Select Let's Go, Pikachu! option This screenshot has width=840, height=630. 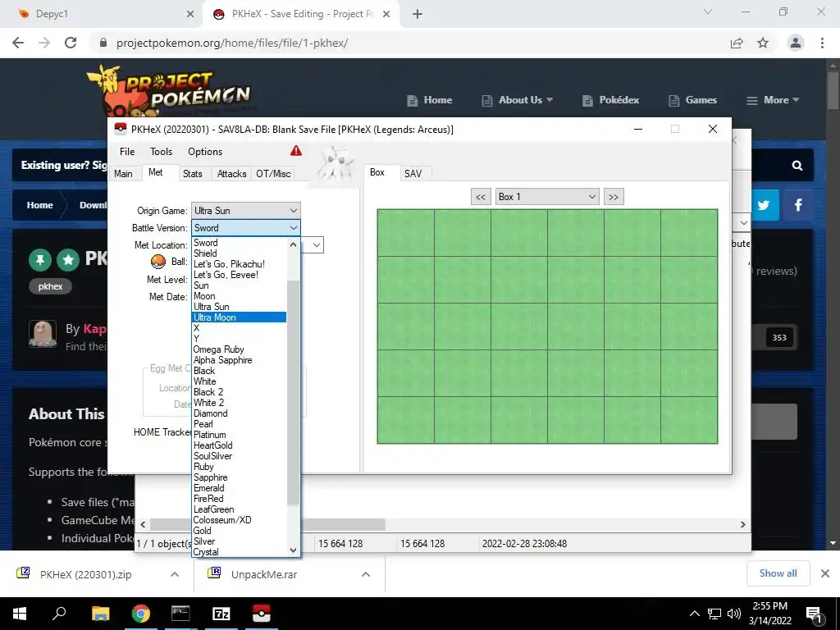pyautogui.click(x=239, y=264)
